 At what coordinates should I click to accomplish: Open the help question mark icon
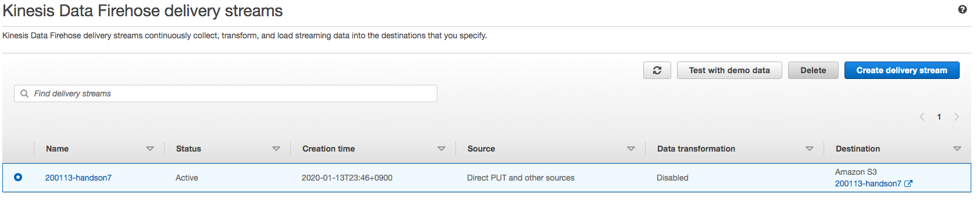963,9
